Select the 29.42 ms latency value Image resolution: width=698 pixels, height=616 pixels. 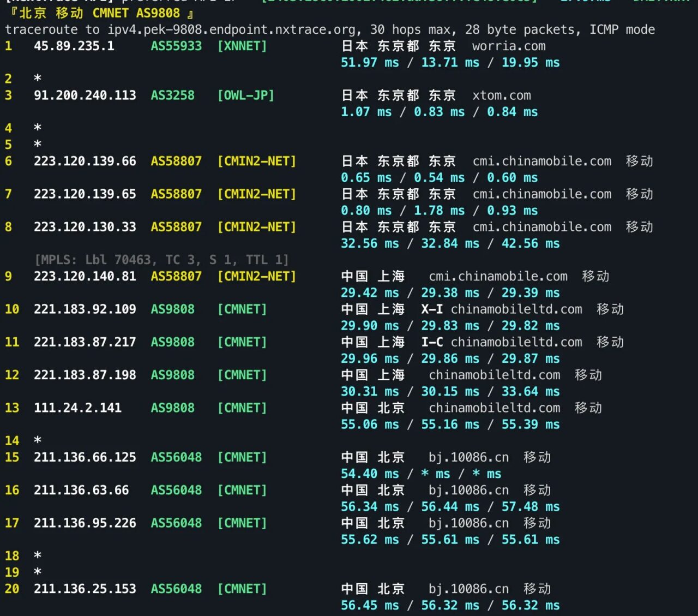pyautogui.click(x=370, y=293)
